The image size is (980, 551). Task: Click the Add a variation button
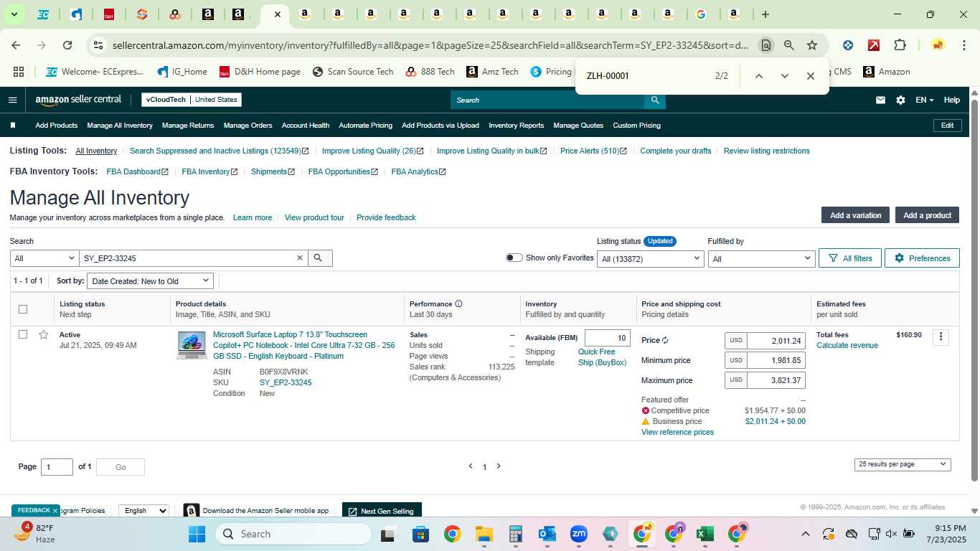[x=855, y=215]
